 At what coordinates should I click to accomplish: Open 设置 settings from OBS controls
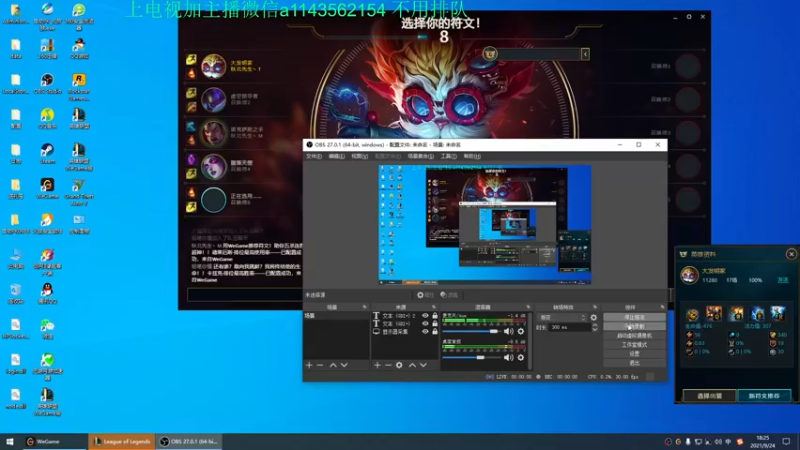pos(634,354)
